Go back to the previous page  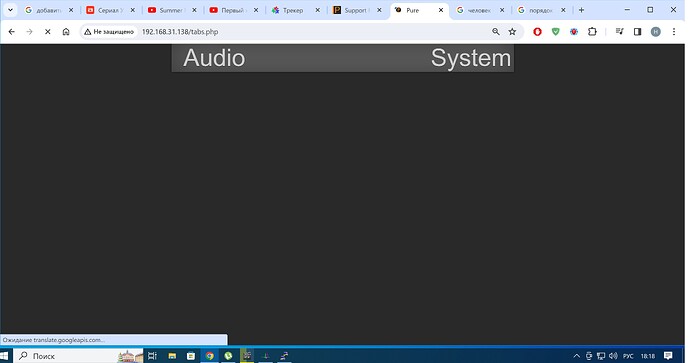[x=11, y=32]
